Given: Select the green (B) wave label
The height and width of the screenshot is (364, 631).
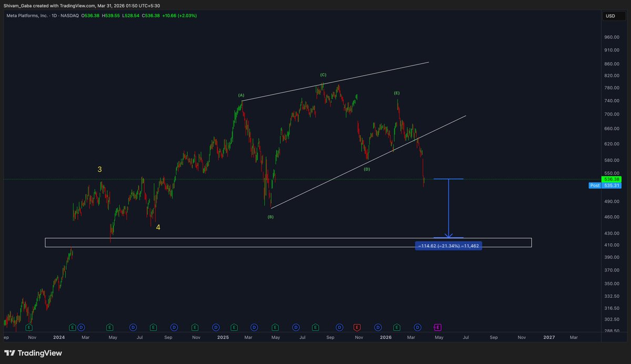Looking at the screenshot, I should coord(270,216).
